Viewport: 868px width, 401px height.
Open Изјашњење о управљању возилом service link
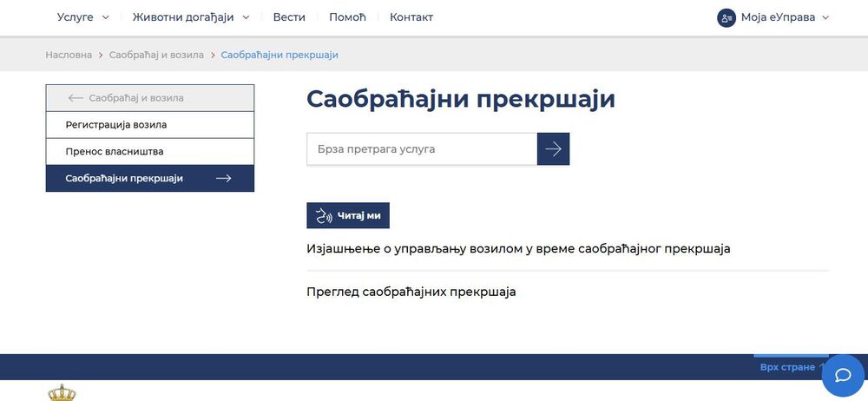[x=518, y=249]
